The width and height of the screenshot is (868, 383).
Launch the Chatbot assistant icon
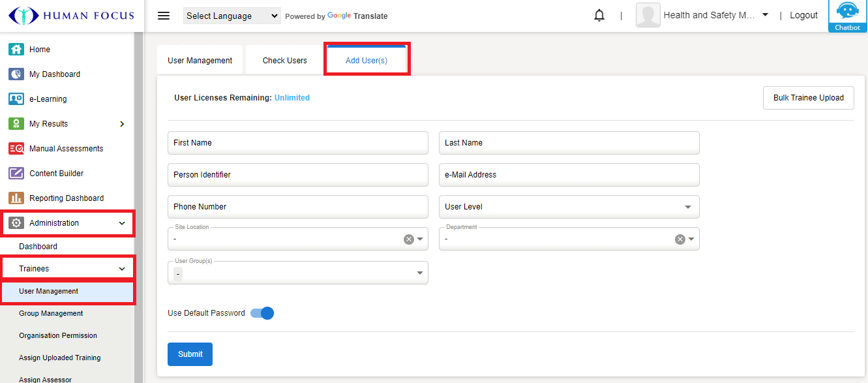point(847,16)
